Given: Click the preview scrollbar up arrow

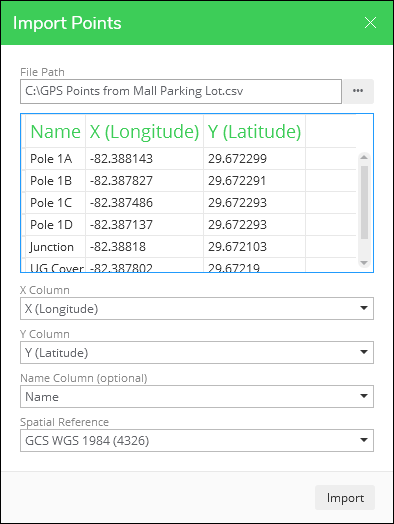Looking at the screenshot, I should pyautogui.click(x=364, y=157).
